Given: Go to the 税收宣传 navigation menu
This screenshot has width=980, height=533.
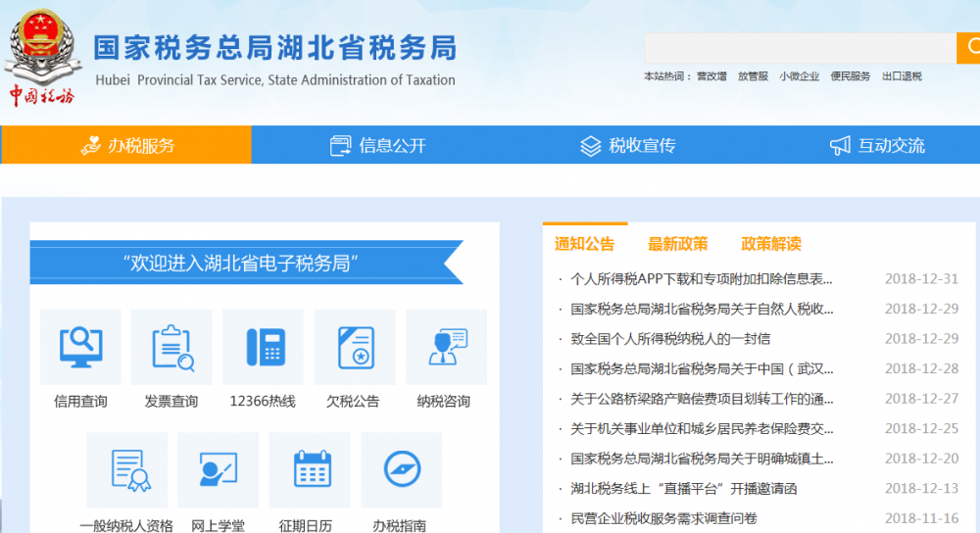Looking at the screenshot, I should (628, 145).
